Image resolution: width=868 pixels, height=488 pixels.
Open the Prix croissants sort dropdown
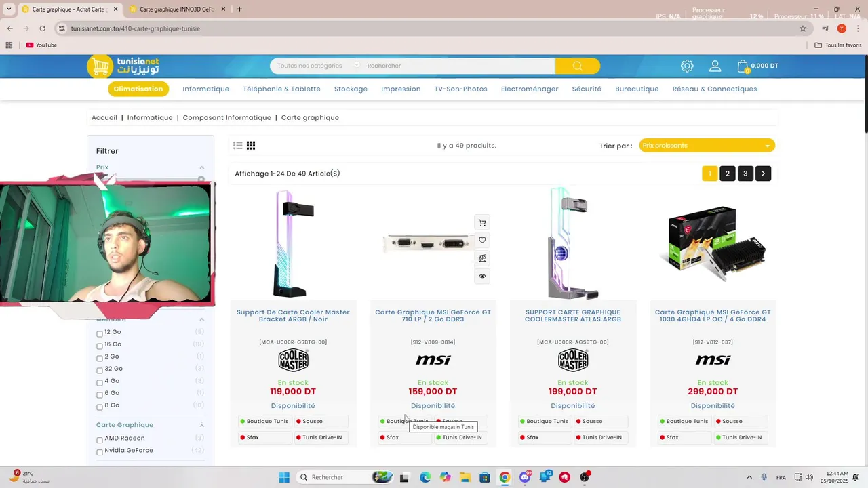pos(707,146)
